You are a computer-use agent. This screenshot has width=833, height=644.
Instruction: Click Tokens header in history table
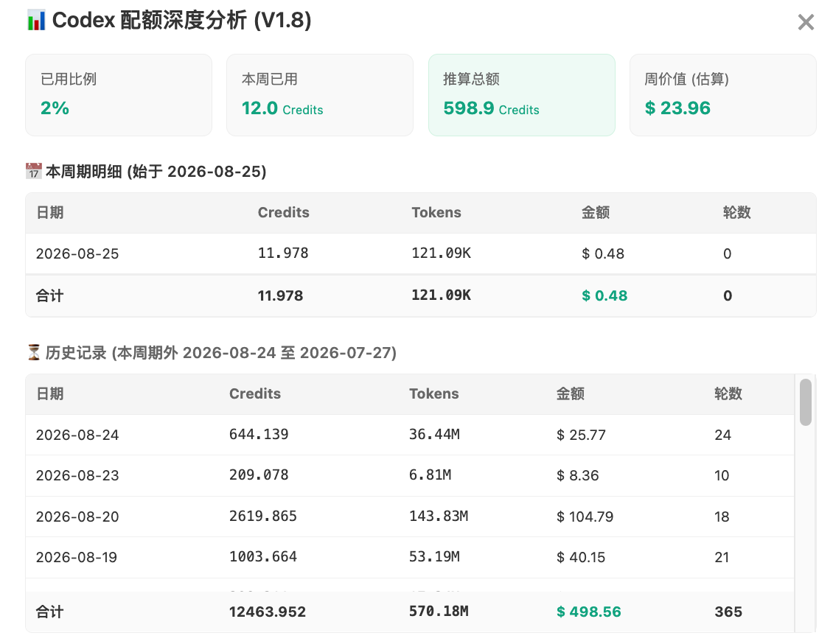[434, 393]
